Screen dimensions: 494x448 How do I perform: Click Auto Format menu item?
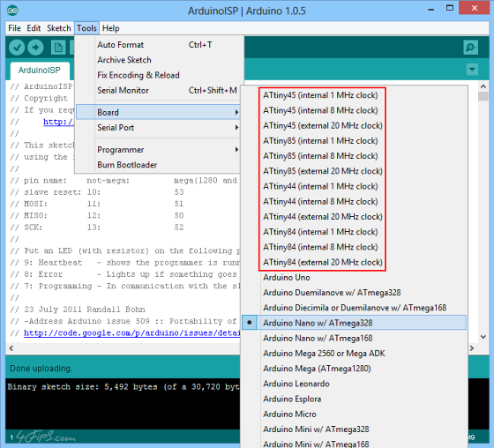[x=120, y=45]
